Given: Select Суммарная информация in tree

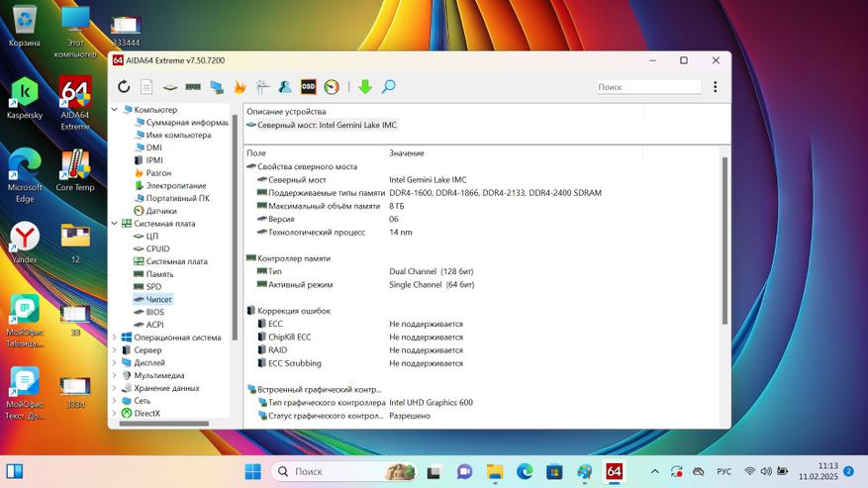Looking at the screenshot, I should 181,123.
